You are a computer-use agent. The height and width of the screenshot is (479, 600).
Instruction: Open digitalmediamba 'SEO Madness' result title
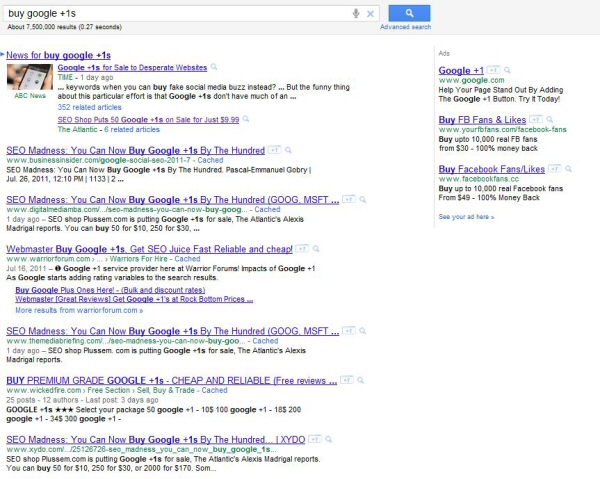coord(173,200)
